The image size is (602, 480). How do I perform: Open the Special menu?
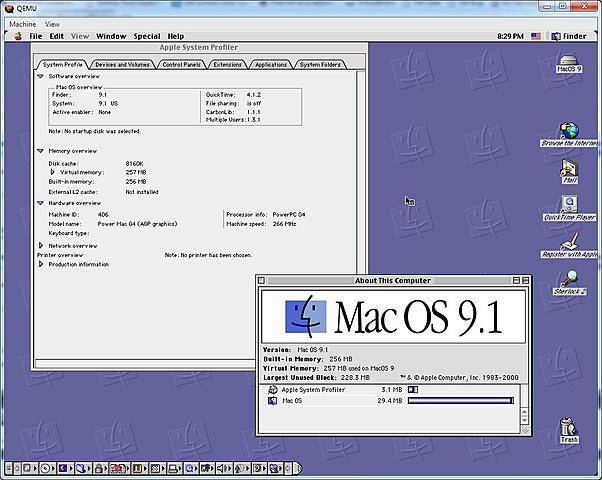click(x=147, y=36)
